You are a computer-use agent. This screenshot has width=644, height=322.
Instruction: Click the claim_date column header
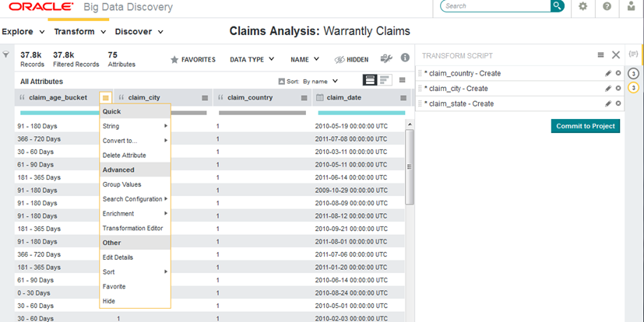point(362,98)
